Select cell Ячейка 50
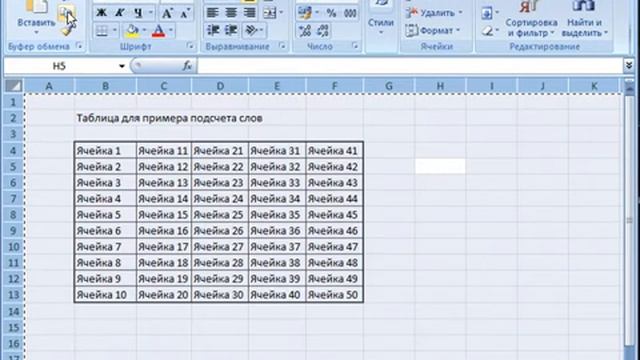This screenshot has height=360, width=640. pyautogui.click(x=334, y=295)
